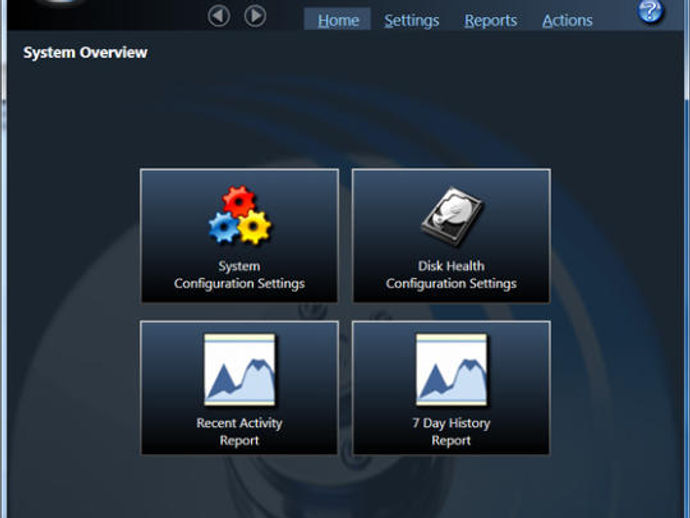
Task: Open Disk Health Configuration Settings label
Action: click(451, 275)
